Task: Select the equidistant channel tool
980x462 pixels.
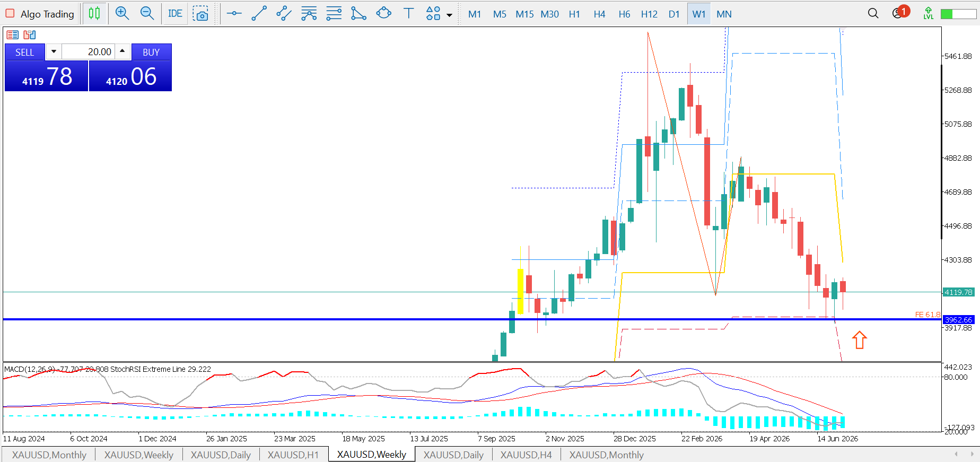Action: pyautogui.click(x=284, y=13)
